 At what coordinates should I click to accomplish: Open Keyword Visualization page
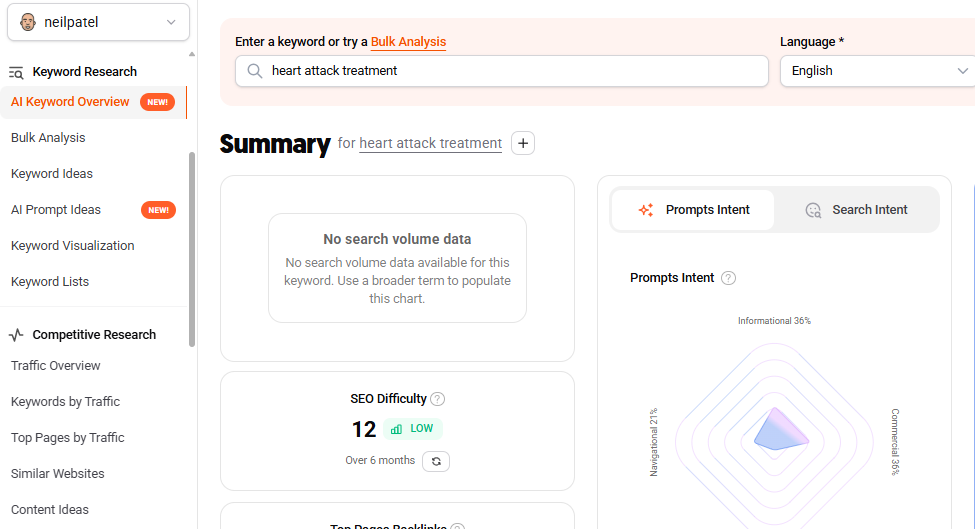coord(73,246)
